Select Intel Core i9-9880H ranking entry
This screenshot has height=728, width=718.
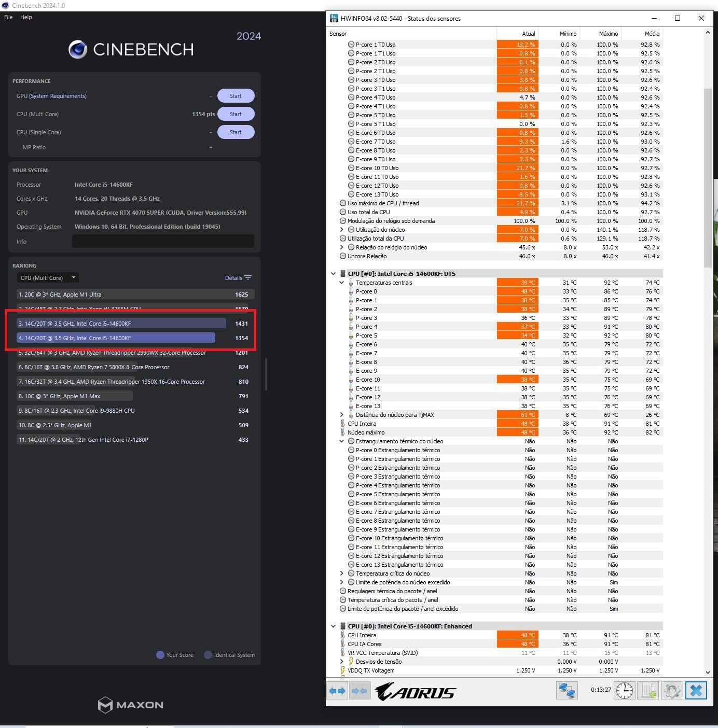(x=135, y=411)
